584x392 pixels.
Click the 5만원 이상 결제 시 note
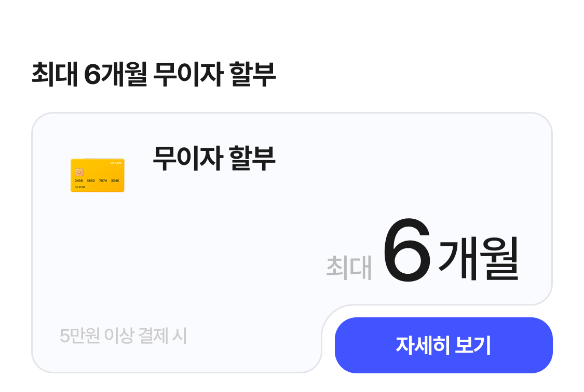[124, 336]
